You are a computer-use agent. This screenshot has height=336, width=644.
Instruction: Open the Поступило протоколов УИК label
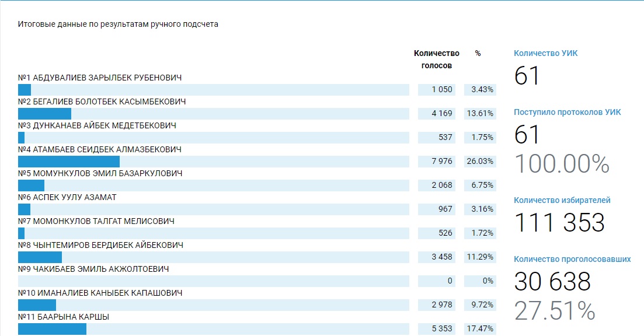(567, 112)
